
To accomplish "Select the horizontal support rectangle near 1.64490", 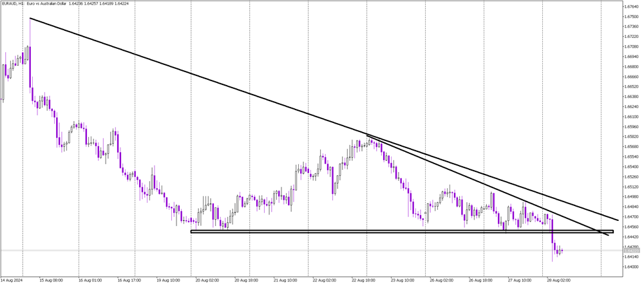I will tap(402, 232).
